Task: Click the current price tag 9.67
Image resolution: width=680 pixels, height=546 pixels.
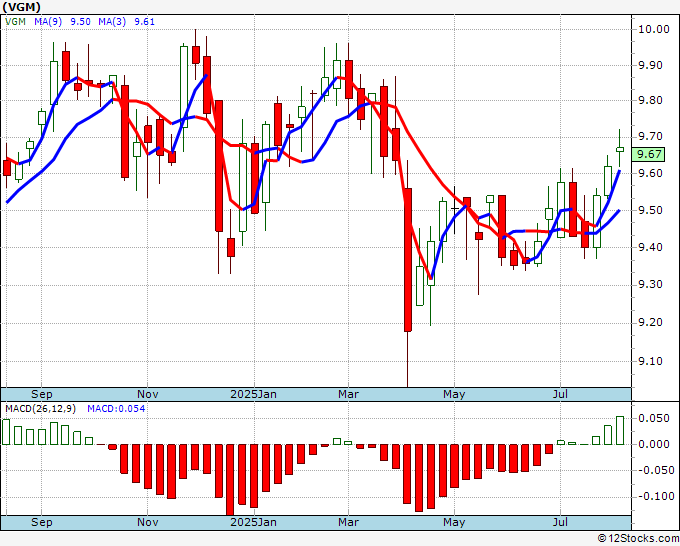Action: [x=649, y=154]
